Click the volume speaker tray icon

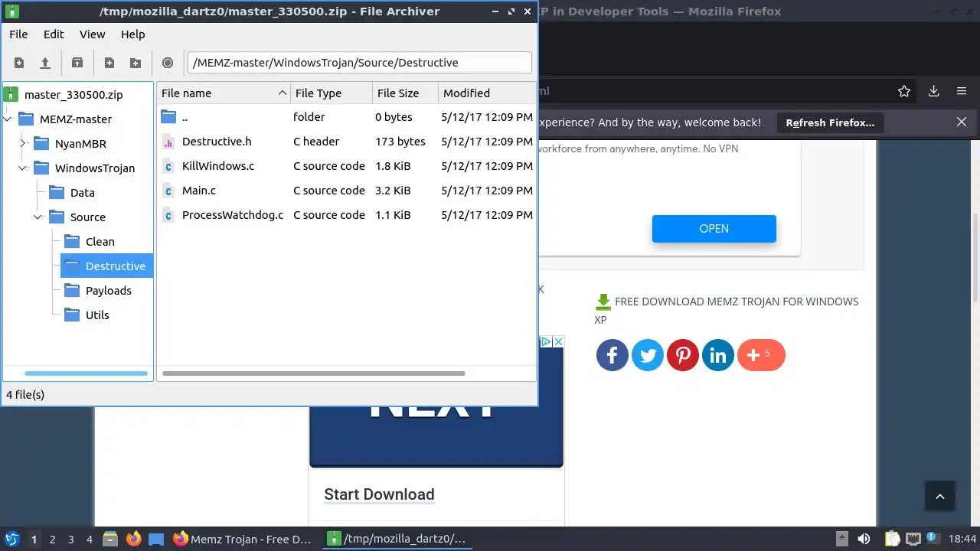pyautogui.click(x=864, y=539)
